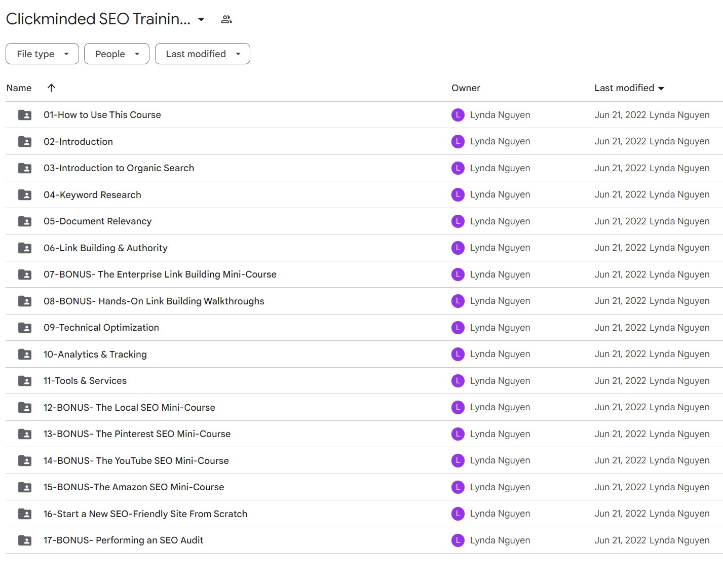723x588 pixels.
Task: Click folder icon for 07-BONUS Enterprise Link Building
Action: (x=25, y=275)
